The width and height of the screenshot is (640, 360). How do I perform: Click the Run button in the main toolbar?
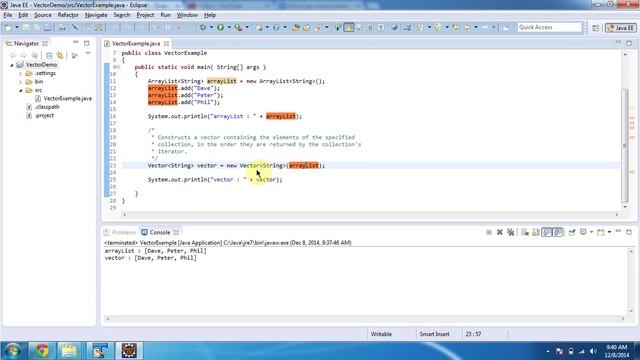pos(220,27)
